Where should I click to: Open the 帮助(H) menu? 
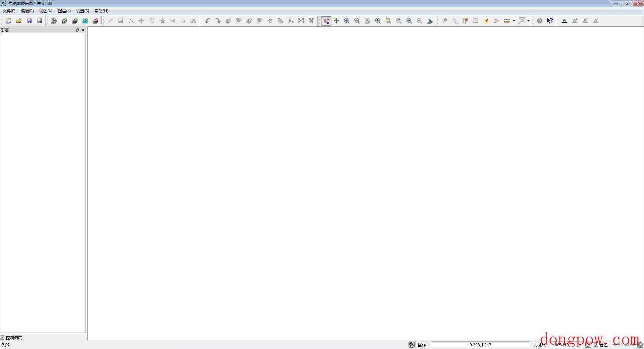pos(101,11)
